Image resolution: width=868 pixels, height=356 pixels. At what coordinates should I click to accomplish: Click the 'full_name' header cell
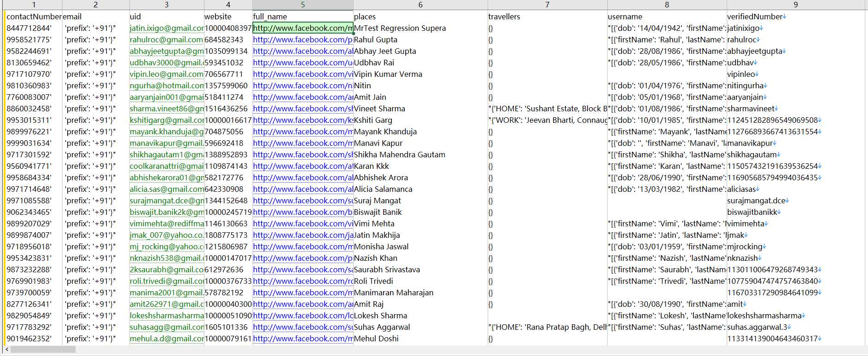(x=303, y=17)
